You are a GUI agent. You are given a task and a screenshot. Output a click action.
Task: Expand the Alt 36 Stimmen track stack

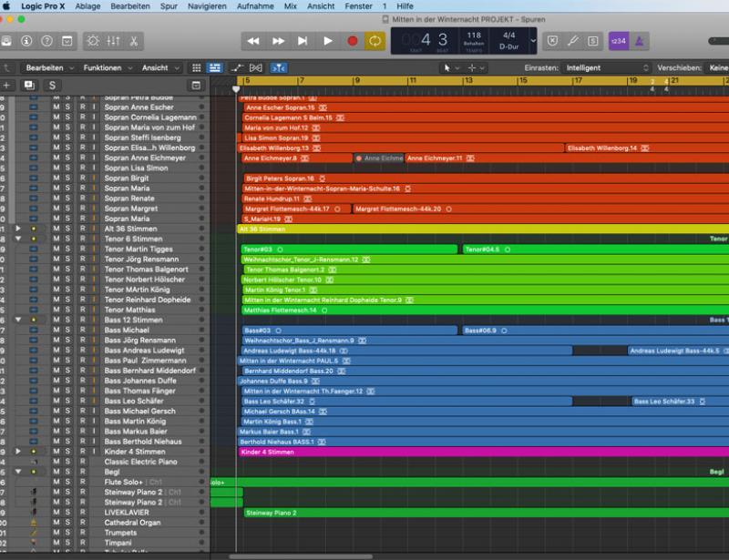pyautogui.click(x=17, y=229)
